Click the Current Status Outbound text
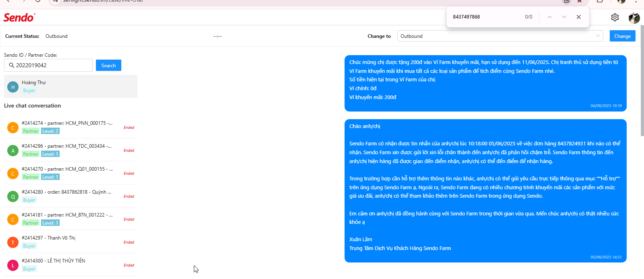The height and width of the screenshot is (279, 644). coord(56,36)
